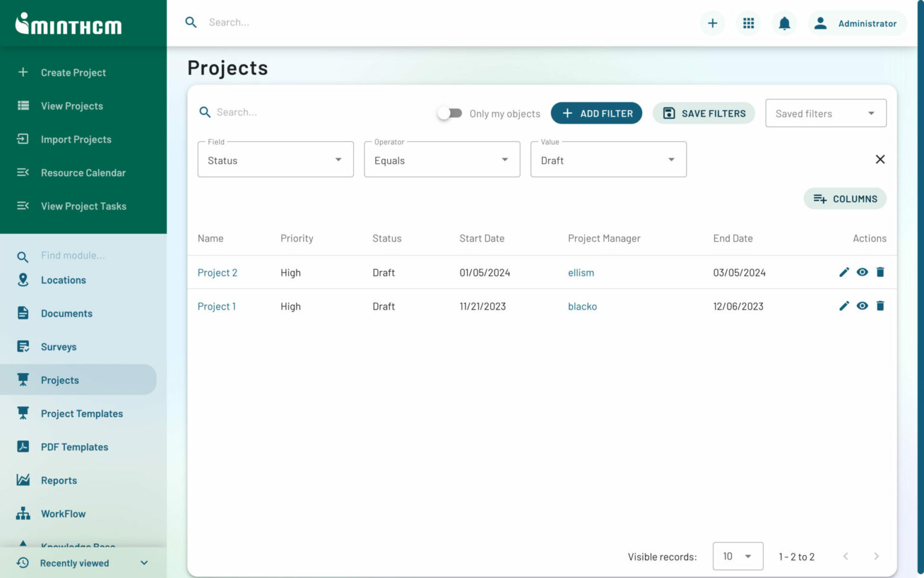Delete Project 1 with the trash icon
Image resolution: width=924 pixels, height=578 pixels.
tap(880, 306)
